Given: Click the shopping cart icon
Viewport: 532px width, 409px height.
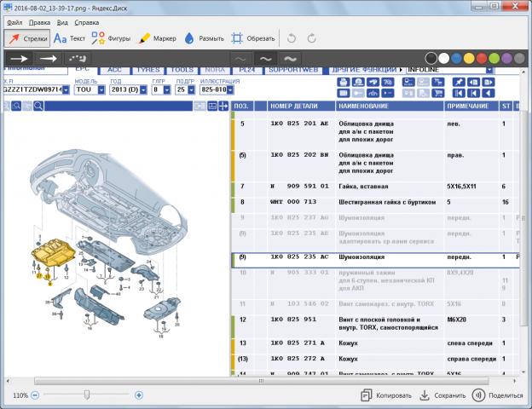Looking at the screenshot, I should [438, 93].
